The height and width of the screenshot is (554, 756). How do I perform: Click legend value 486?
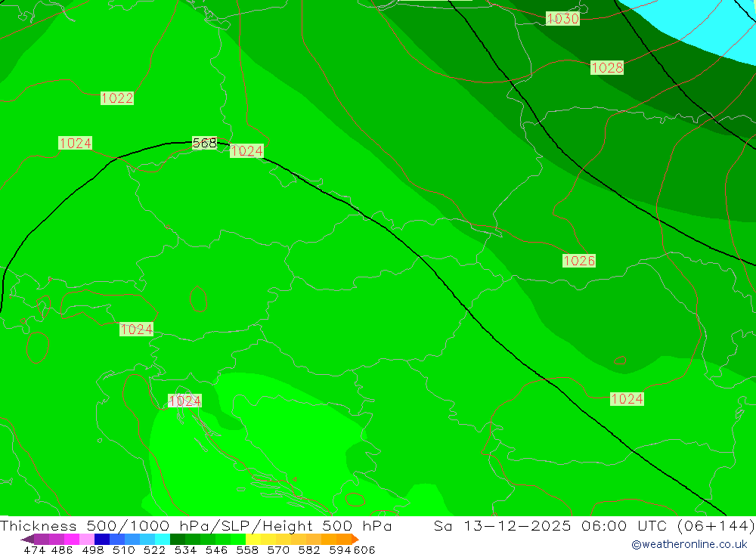[x=62, y=550]
